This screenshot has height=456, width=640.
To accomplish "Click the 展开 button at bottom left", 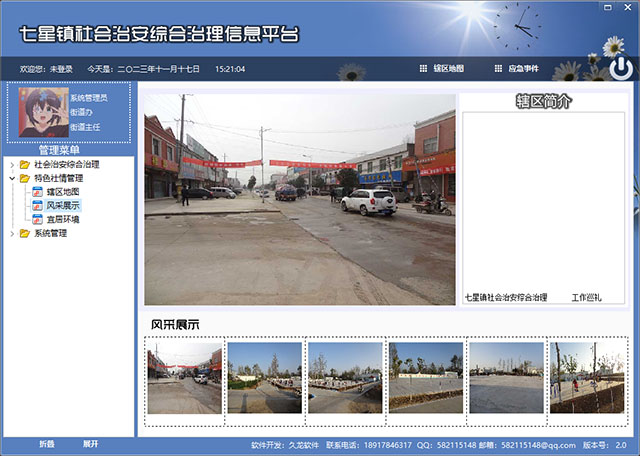I will (91, 444).
